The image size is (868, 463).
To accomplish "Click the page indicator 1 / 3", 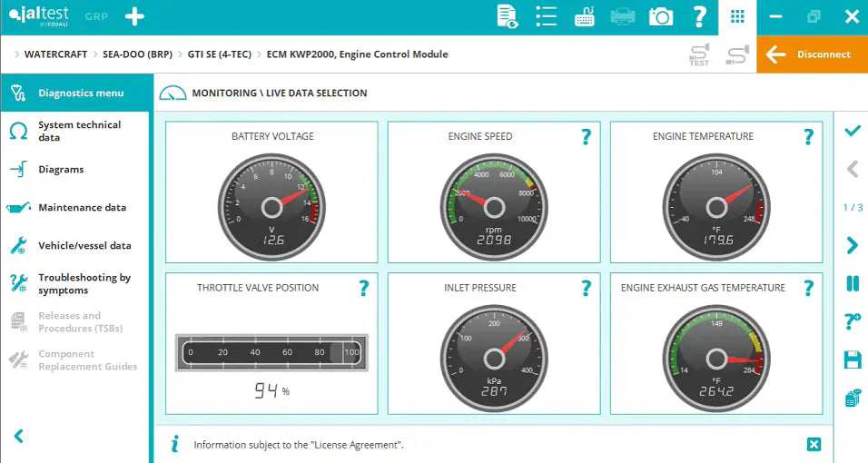I will 853,207.
